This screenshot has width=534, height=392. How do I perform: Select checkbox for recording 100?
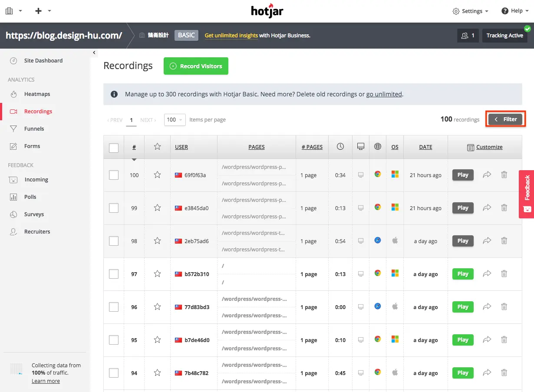114,175
